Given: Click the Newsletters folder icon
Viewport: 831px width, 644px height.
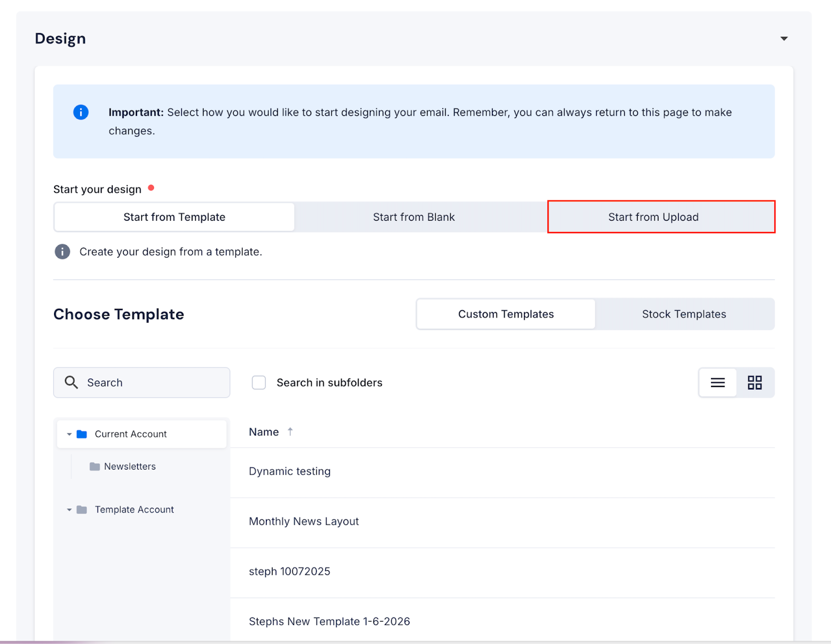Looking at the screenshot, I should (x=95, y=466).
